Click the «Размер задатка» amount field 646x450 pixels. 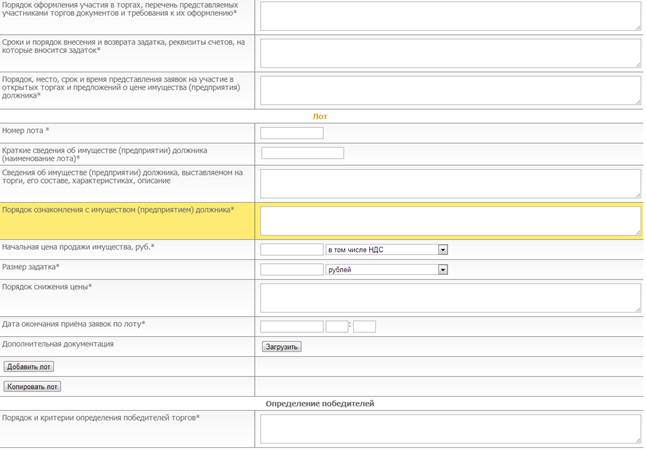pos(291,269)
